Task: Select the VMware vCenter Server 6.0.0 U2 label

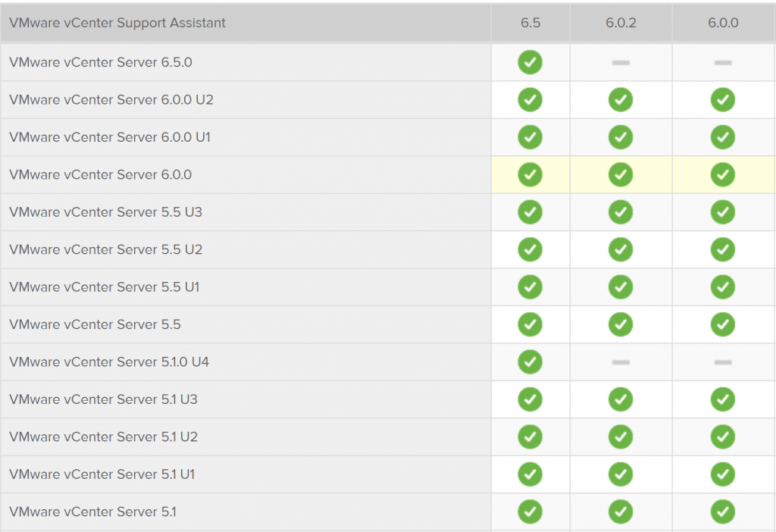Action: (x=111, y=100)
